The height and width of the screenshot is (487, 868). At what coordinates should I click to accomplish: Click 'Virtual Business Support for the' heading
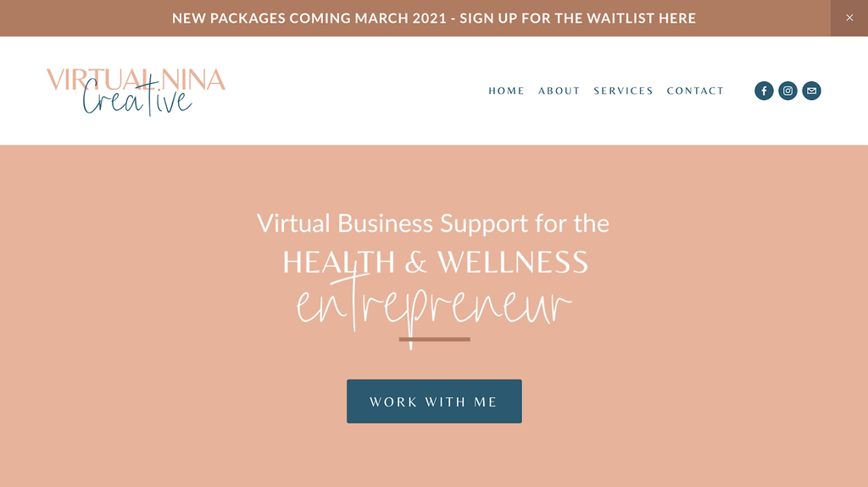pyautogui.click(x=433, y=224)
